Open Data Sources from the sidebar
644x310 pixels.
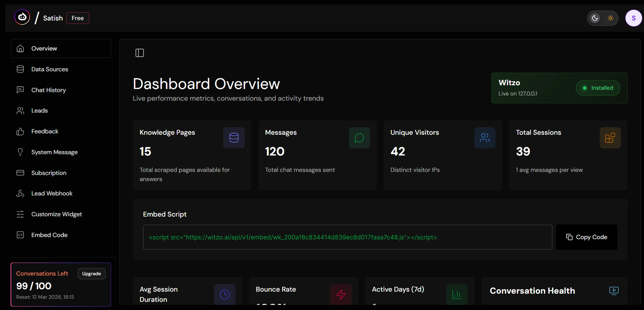pos(49,69)
